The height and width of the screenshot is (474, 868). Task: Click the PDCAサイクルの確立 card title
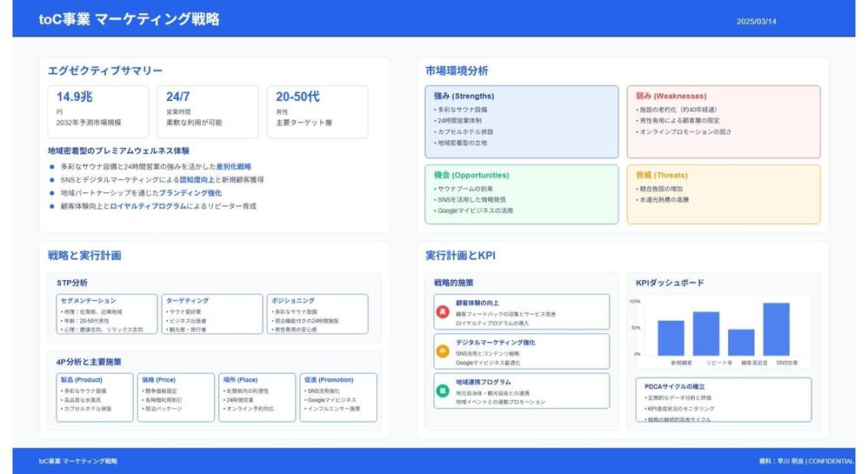click(675, 386)
